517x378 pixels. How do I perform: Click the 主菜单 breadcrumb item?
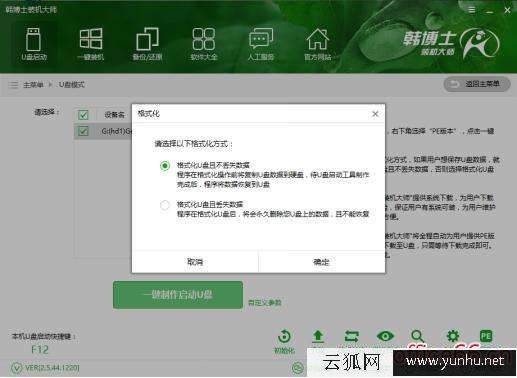tap(33, 85)
